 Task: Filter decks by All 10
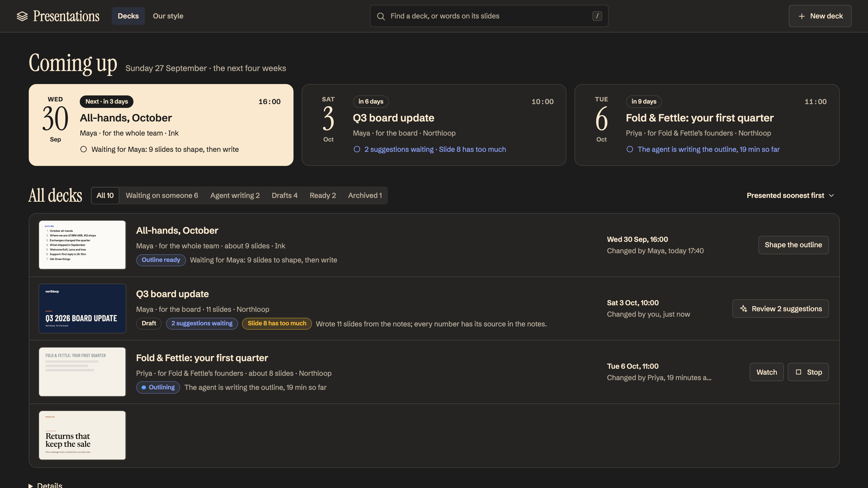(x=105, y=195)
